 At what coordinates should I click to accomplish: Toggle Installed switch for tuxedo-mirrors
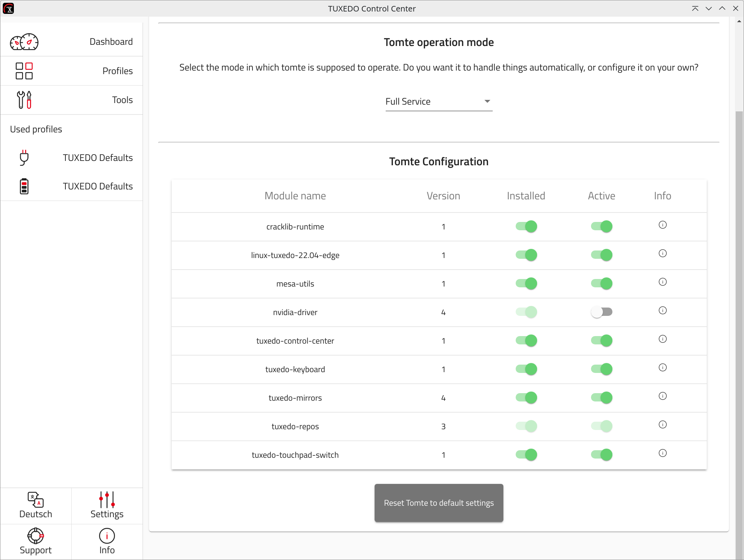click(x=526, y=398)
